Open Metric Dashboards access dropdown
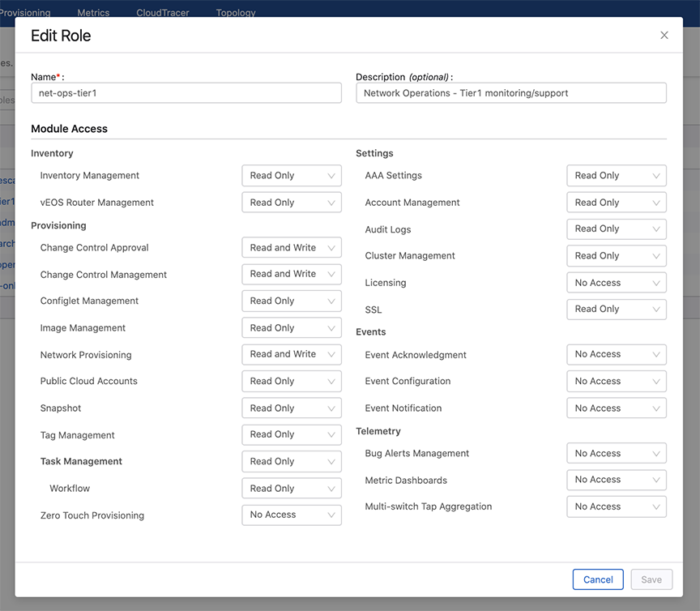This screenshot has height=611, width=700. click(617, 481)
